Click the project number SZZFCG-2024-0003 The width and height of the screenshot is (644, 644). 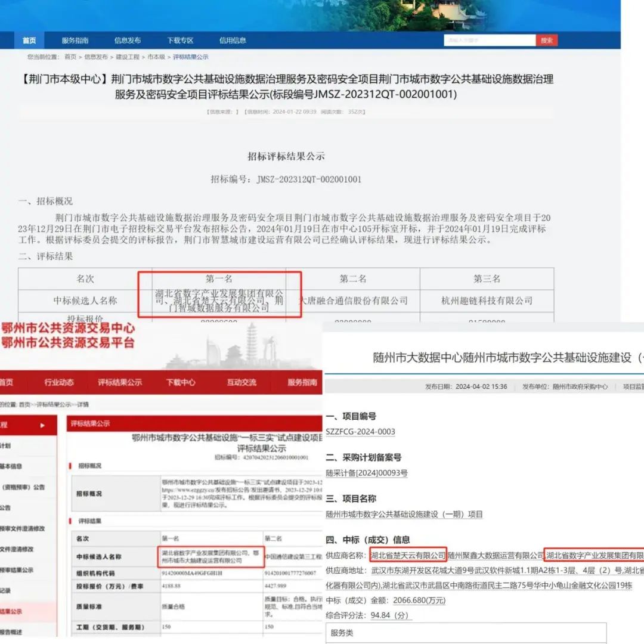pyautogui.click(x=360, y=432)
